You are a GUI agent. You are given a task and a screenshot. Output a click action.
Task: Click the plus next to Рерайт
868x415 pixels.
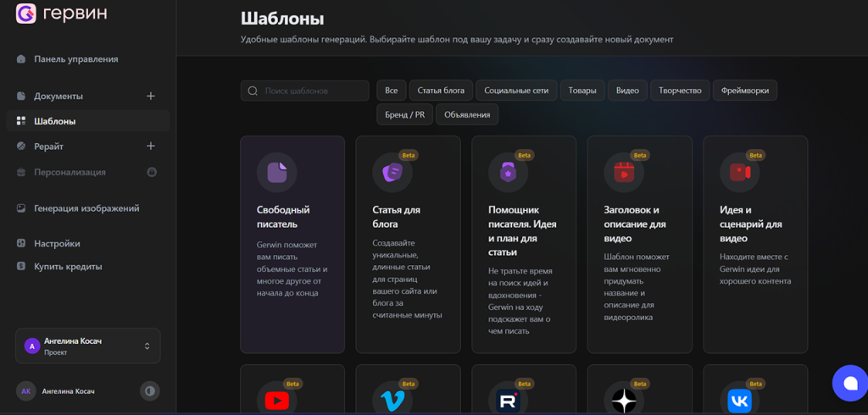(x=151, y=146)
